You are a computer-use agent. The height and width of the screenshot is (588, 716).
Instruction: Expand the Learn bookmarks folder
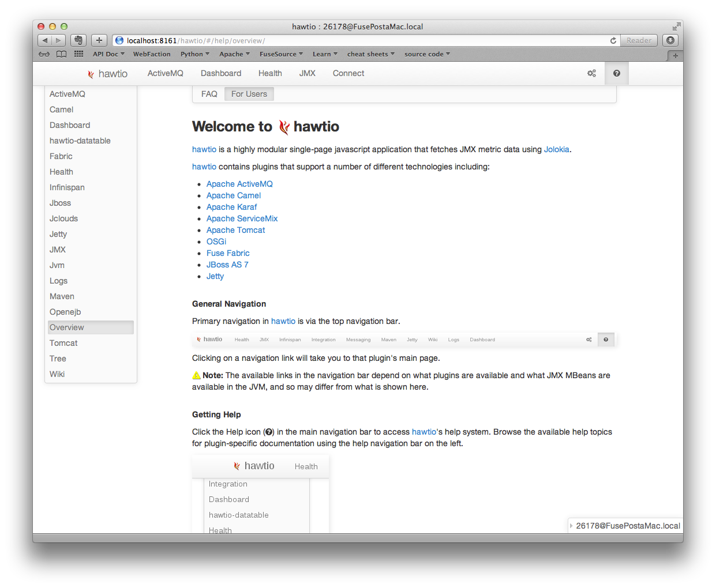tap(325, 54)
